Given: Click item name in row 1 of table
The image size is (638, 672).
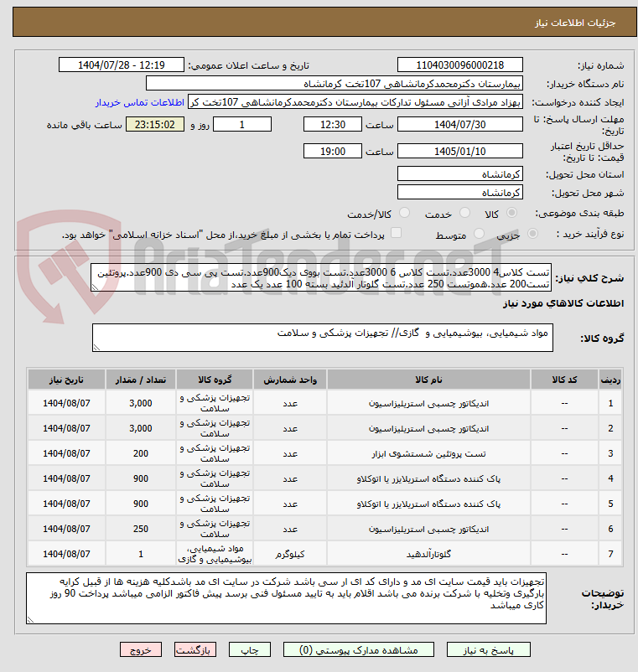Looking at the screenshot, I should pyautogui.click(x=428, y=403).
